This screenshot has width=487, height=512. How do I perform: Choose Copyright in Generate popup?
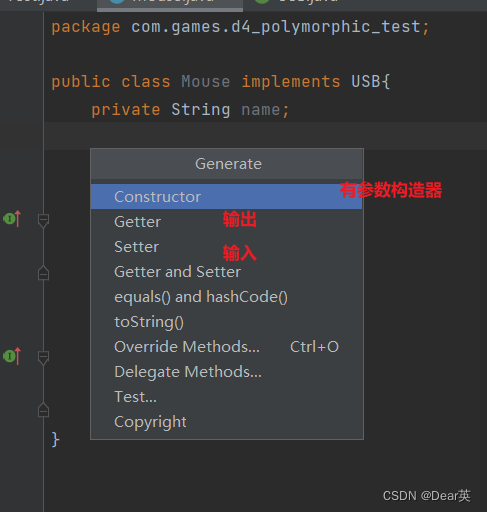pyautogui.click(x=226, y=422)
